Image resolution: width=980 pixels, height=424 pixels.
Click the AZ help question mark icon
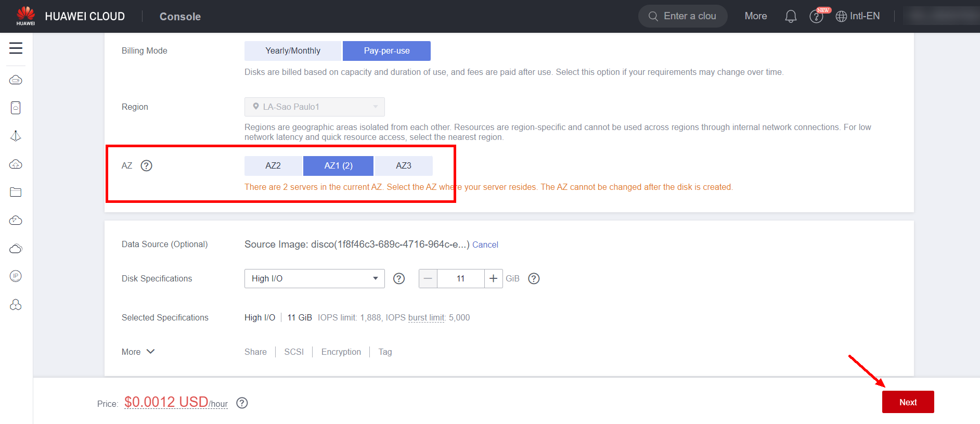point(147,166)
